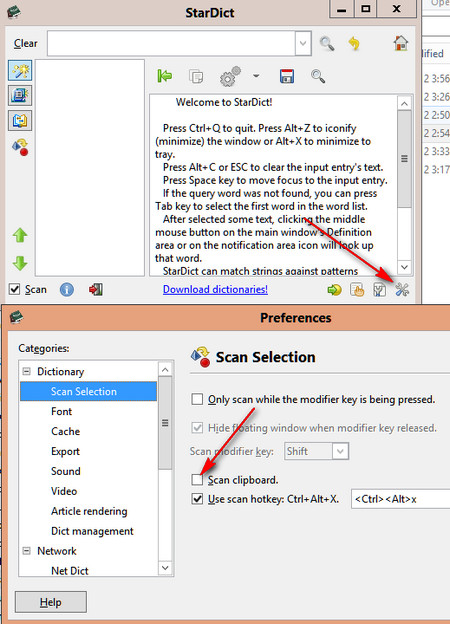Toggle the Scan checkbox in main window
Image resolution: width=450 pixels, height=624 pixels.
tap(15, 289)
